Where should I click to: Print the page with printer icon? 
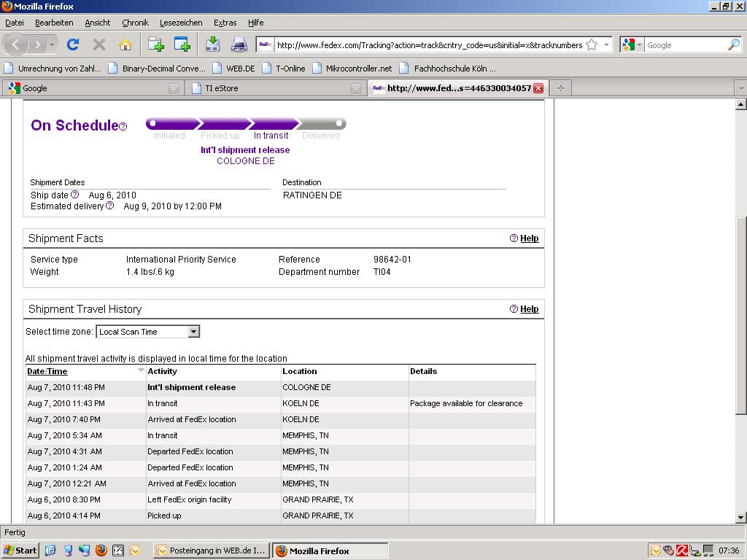coord(239,44)
